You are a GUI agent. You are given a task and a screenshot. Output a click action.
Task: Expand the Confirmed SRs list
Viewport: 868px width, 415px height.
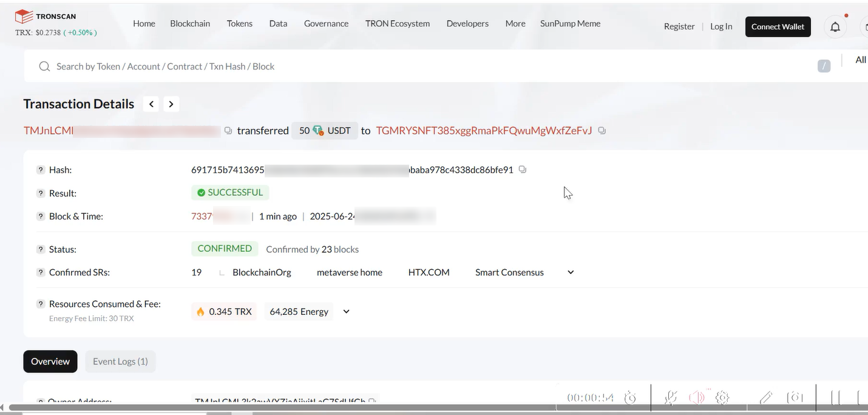[x=571, y=272]
